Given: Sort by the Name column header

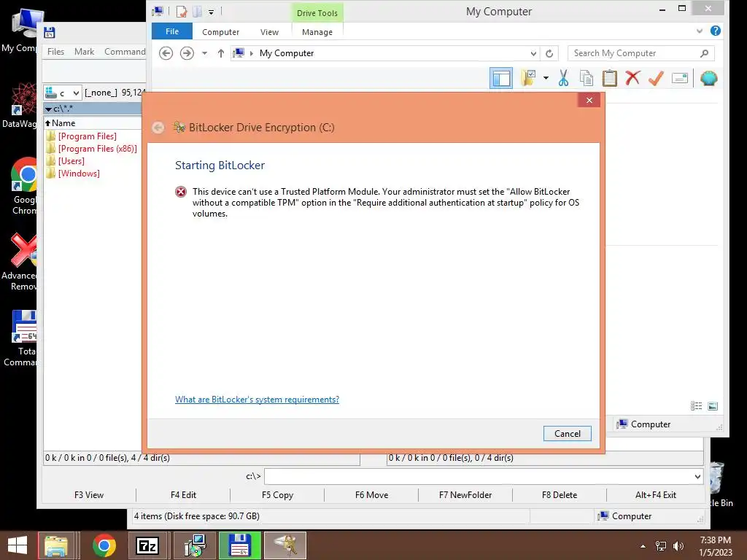Looking at the screenshot, I should click(x=63, y=122).
